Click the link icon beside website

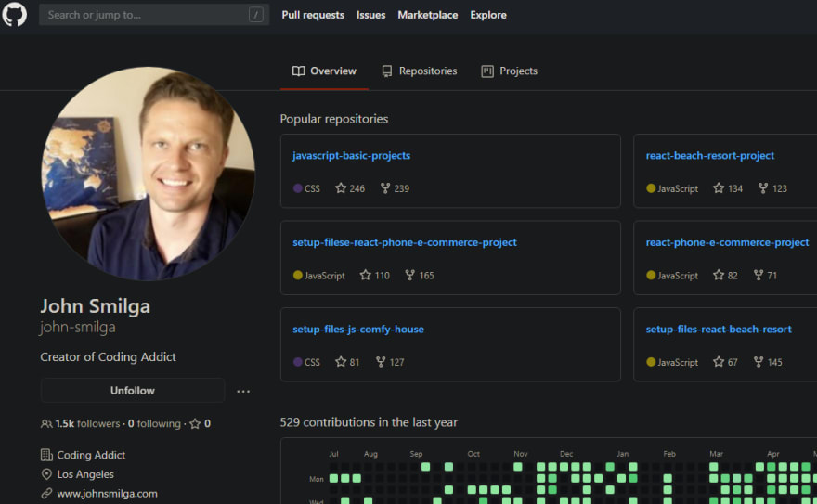(46, 493)
